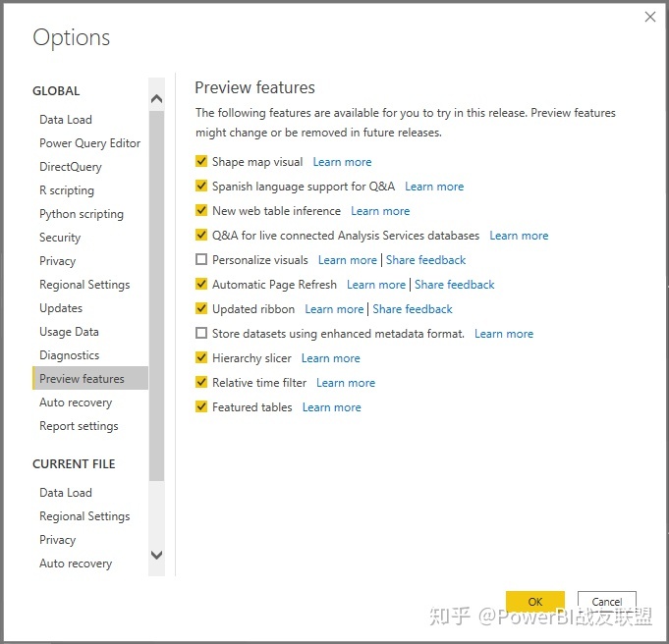669x644 pixels.
Task: Open Global Privacy settings
Action: click(57, 261)
